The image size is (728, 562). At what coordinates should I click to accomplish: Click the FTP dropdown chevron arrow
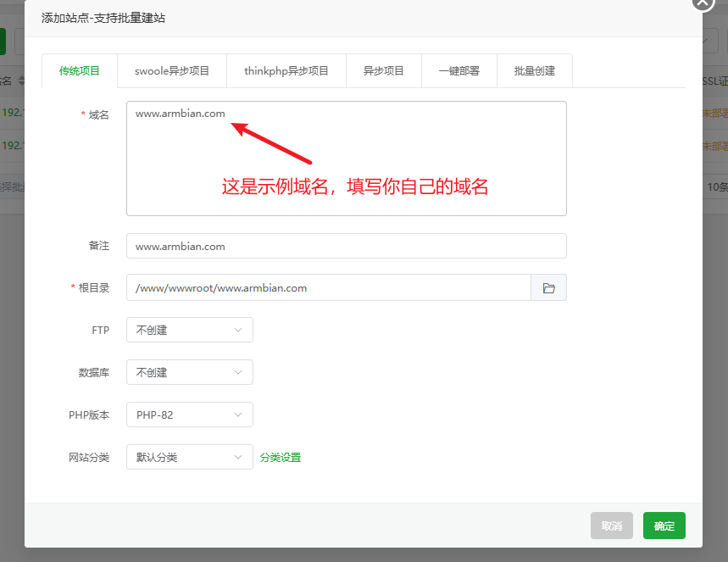(238, 330)
